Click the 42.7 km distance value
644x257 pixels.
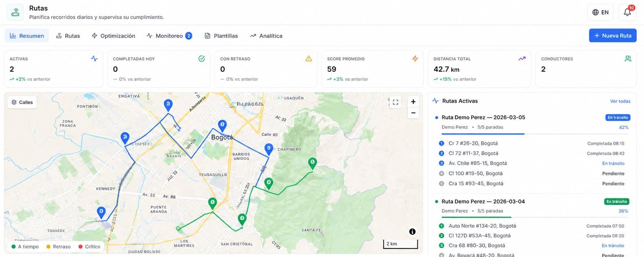(x=446, y=69)
